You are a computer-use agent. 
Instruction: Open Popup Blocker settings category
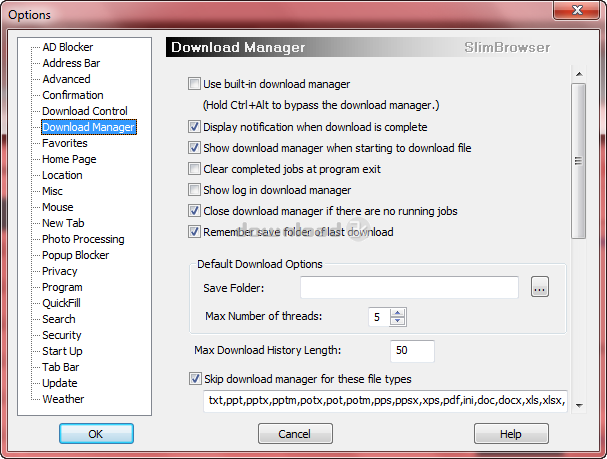pyautogui.click(x=76, y=255)
